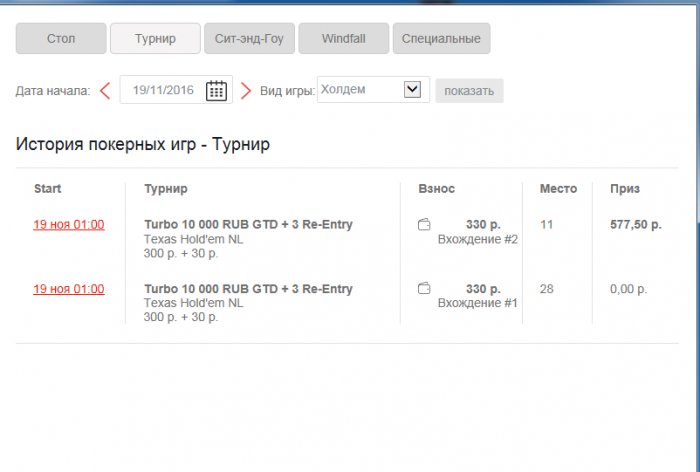700x472 pixels.
Task: Click the Дата начала label
Action: point(53,91)
